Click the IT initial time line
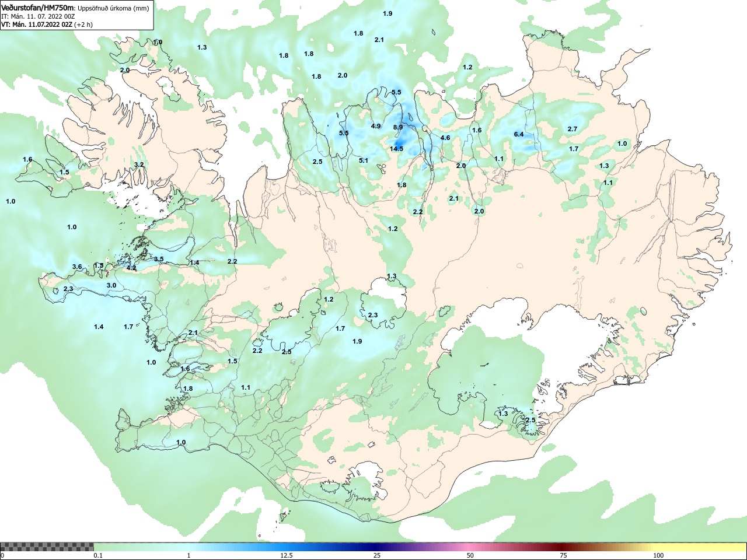Viewport: 747px width, 560px height. [38, 16]
